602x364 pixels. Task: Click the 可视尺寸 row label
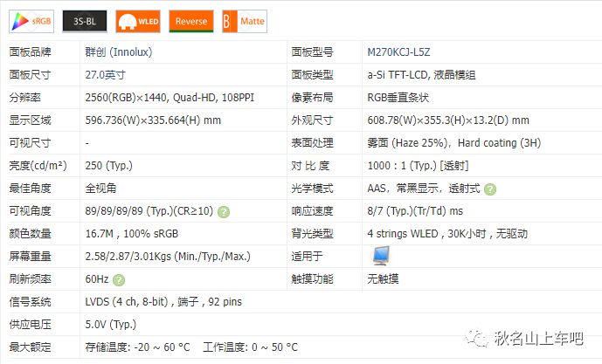point(31,142)
